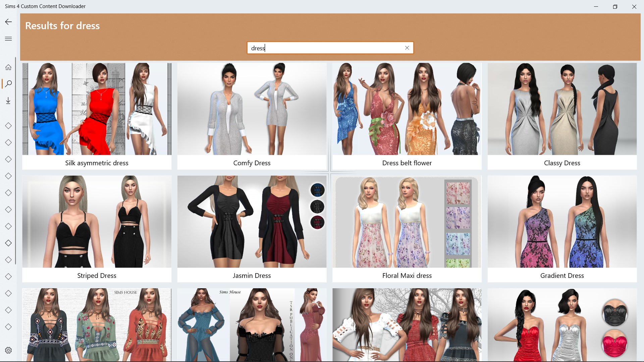This screenshot has width=644, height=362.
Task: View the Striped Dress item
Action: pyautogui.click(x=97, y=222)
